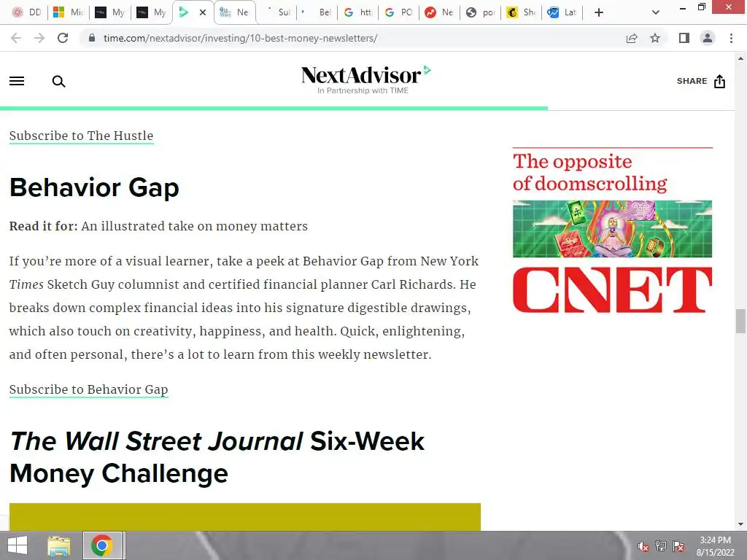Switch to the Microsoft tab
The image size is (747, 560).
tap(68, 12)
